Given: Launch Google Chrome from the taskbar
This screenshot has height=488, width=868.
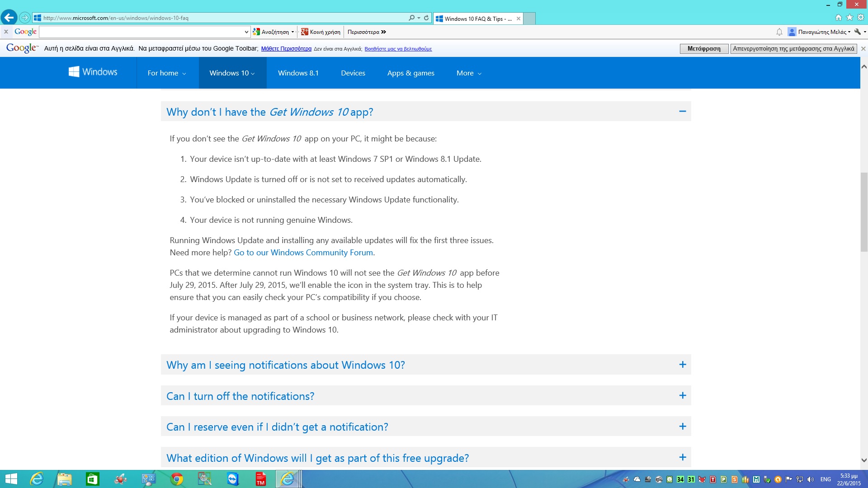Looking at the screenshot, I should (177, 479).
